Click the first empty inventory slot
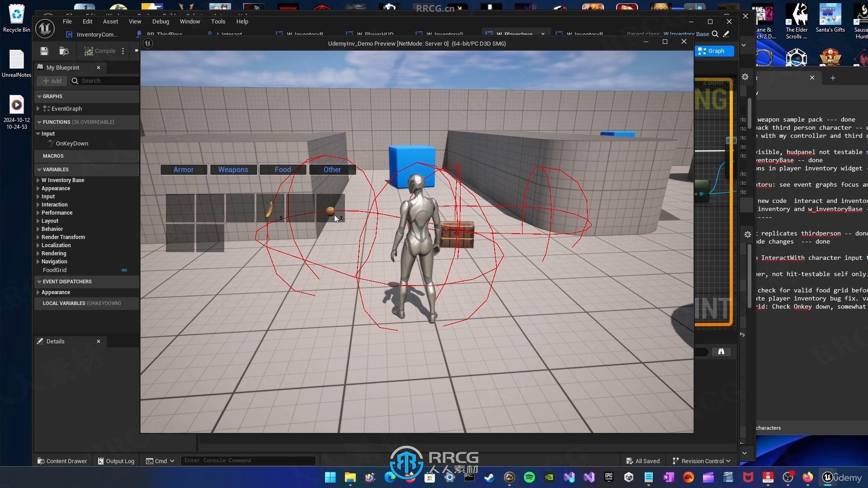This screenshot has width=868, height=488. pyautogui.click(x=180, y=208)
